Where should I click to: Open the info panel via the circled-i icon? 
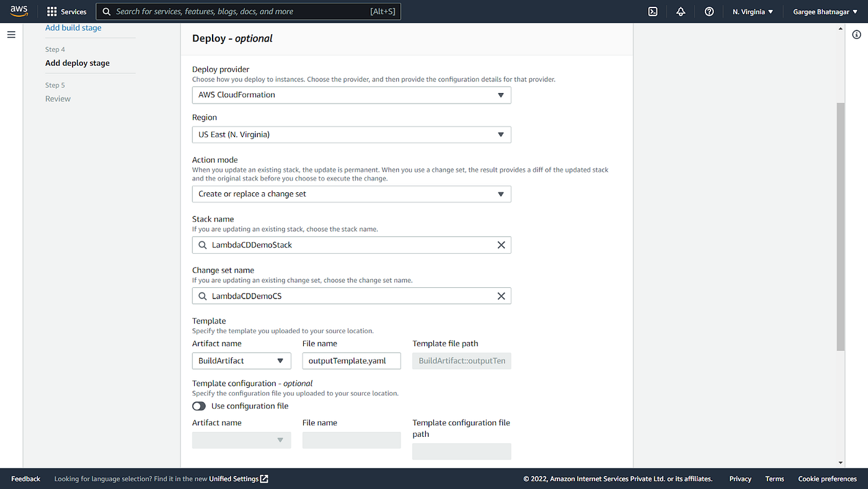(857, 35)
